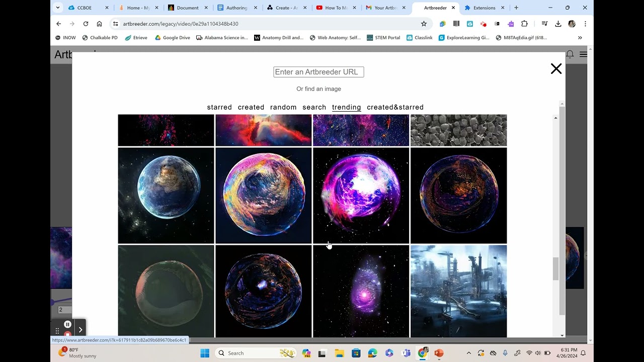The height and width of the screenshot is (362, 644).
Task: Open the STEM Portal bookmark
Action: [x=383, y=38]
